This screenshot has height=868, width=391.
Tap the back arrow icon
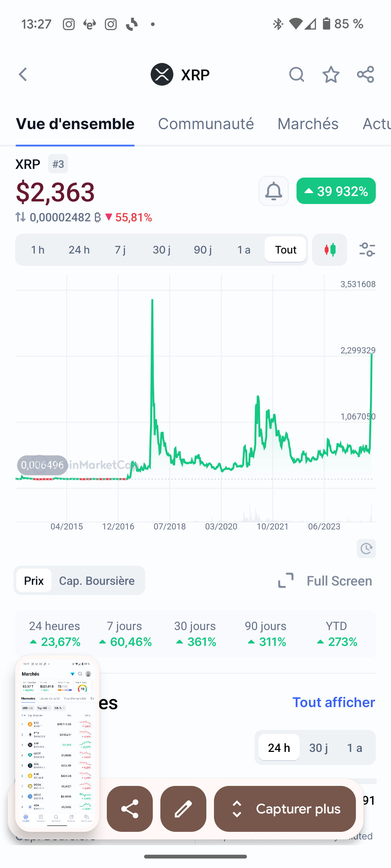pyautogui.click(x=23, y=75)
